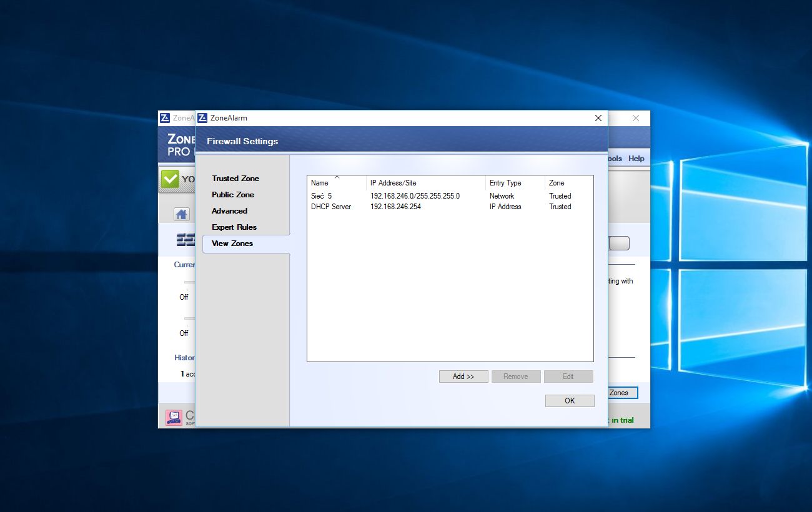Sort zones by the Name column header
The height and width of the screenshot is (512, 812).
click(x=337, y=183)
